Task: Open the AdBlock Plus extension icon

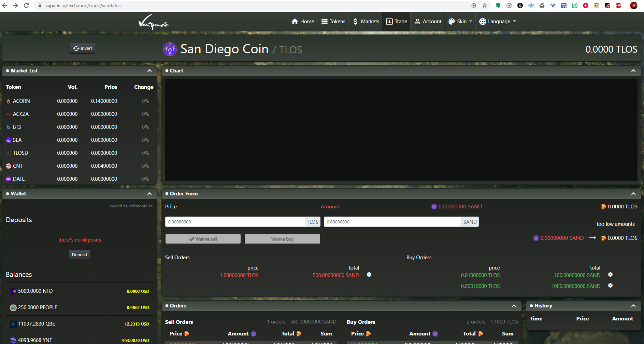Action: (x=618, y=5)
